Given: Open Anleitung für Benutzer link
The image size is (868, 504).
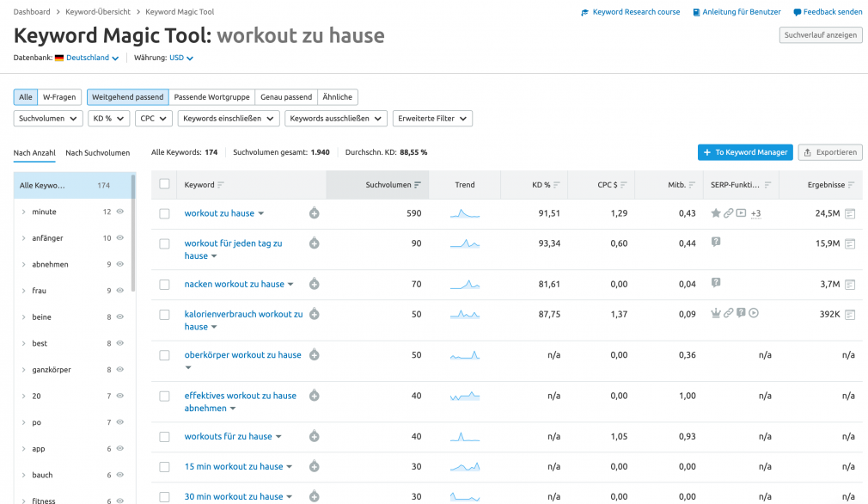Looking at the screenshot, I should point(737,12).
